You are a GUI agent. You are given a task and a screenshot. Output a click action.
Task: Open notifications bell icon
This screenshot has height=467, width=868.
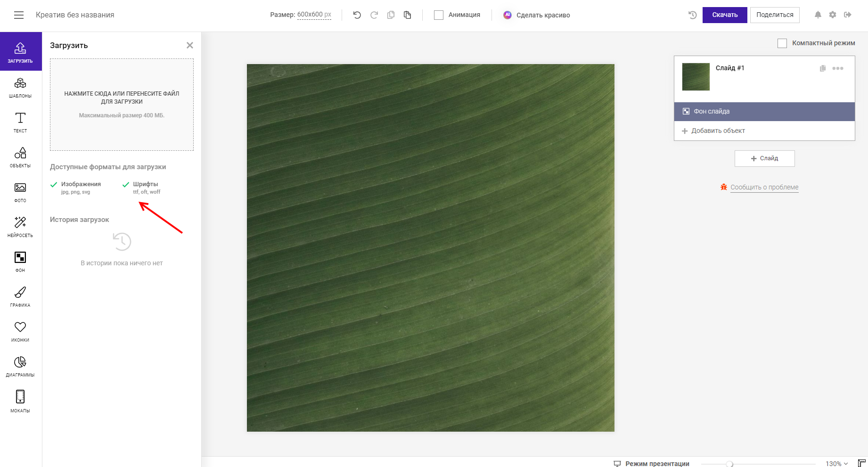818,15
